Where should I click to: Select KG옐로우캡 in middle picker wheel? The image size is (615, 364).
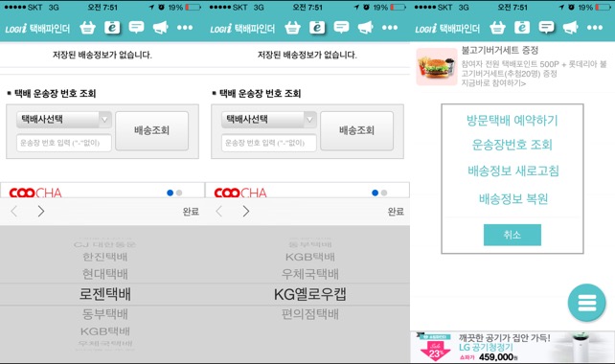pos(309,294)
